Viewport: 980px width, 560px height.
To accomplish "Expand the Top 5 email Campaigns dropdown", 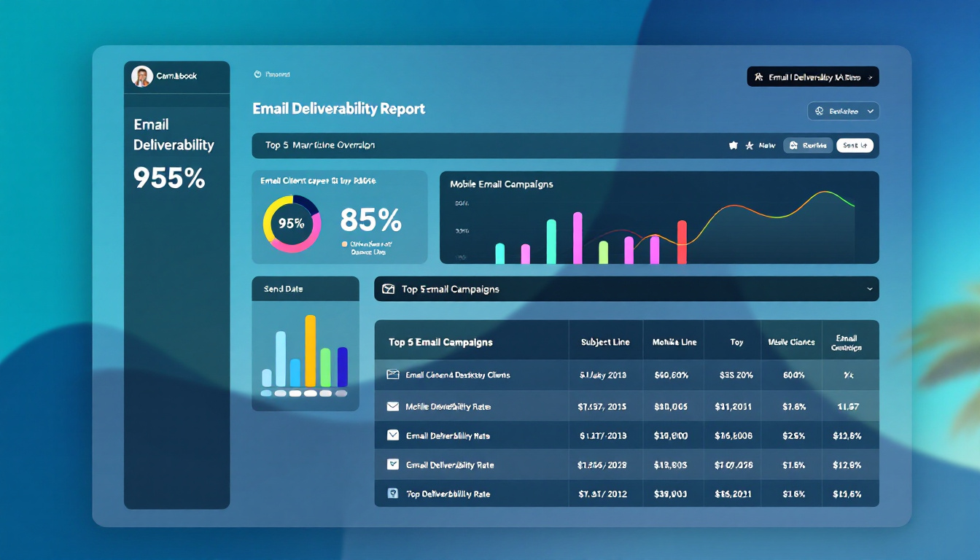I will click(x=626, y=289).
